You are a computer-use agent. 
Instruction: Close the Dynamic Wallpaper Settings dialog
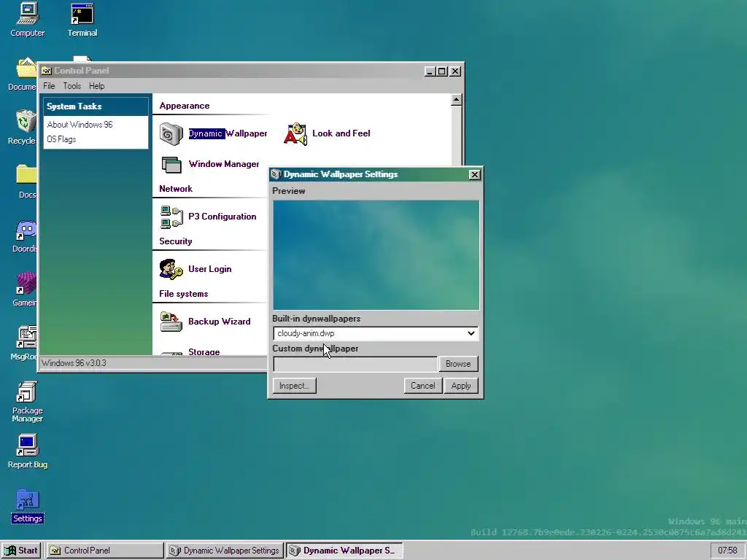474,175
